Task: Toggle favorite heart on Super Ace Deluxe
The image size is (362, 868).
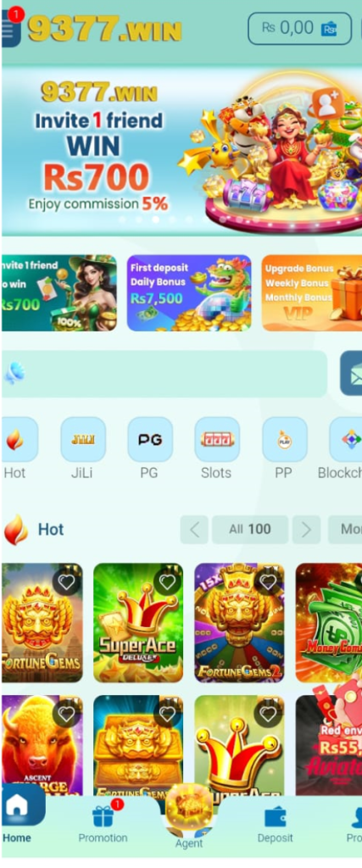Action: [167, 581]
